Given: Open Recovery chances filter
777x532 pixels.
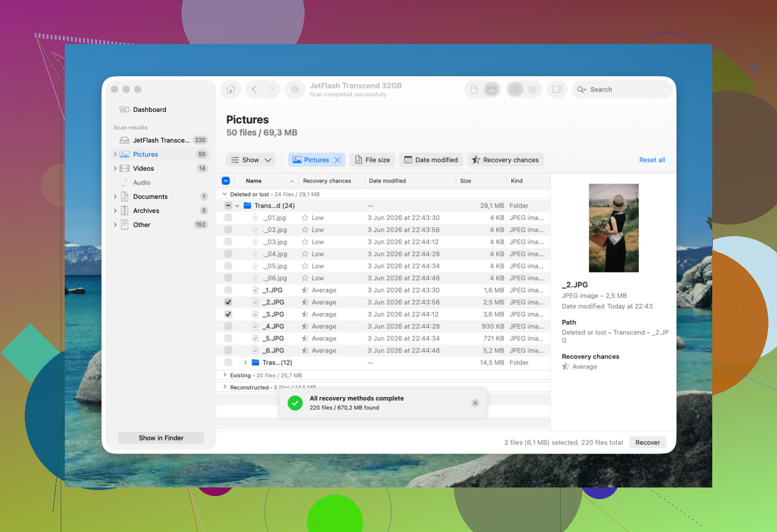Looking at the screenshot, I should coord(505,160).
